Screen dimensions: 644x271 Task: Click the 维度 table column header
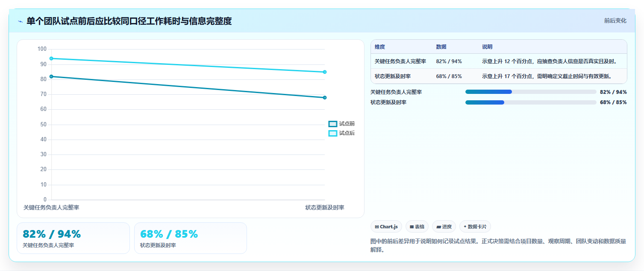pos(380,47)
